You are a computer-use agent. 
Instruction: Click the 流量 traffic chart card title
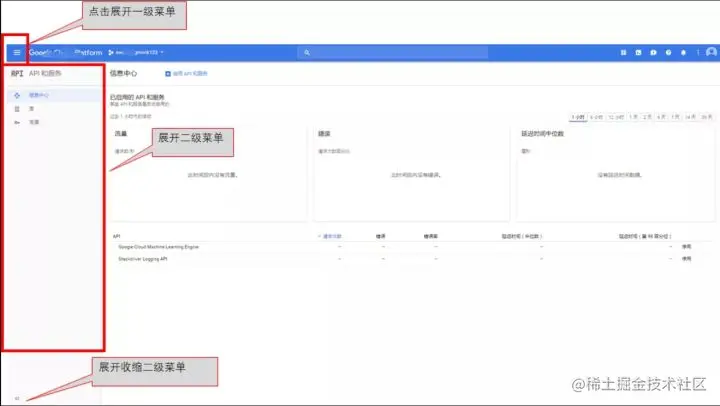point(121,134)
